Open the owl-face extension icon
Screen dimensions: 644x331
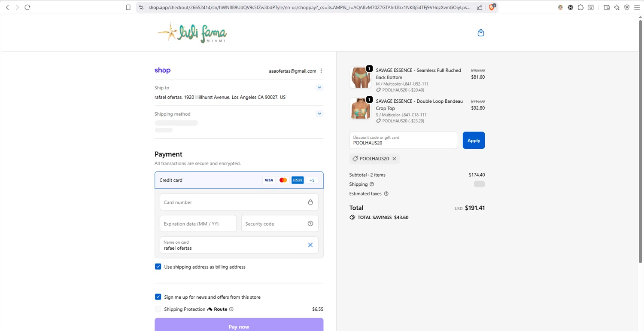click(x=560, y=7)
